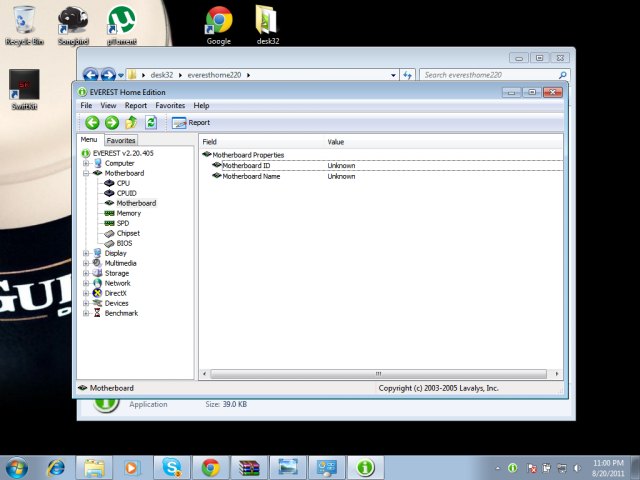Go back with the green left arrow in EVEREST
Viewport: 640px width, 480px height.
click(x=92, y=122)
